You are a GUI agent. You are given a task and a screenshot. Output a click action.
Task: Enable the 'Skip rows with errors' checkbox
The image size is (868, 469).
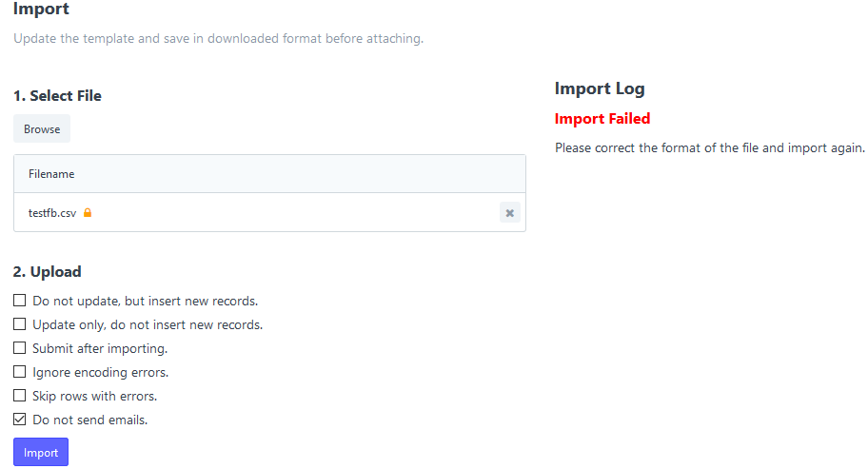(x=20, y=396)
